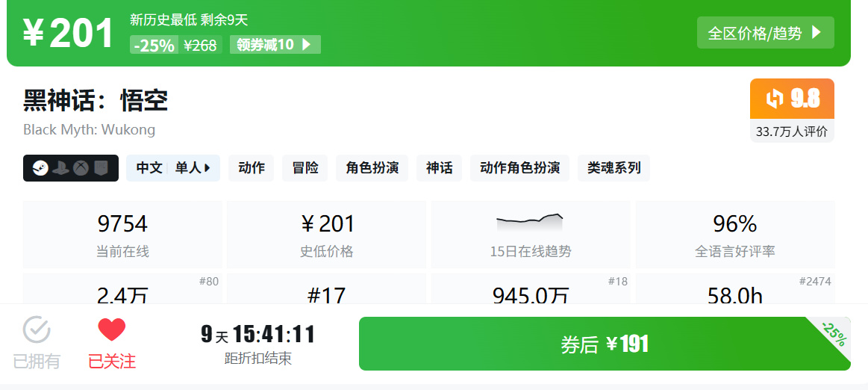Click the 15:41:11 countdown timer
The image size is (868, 390).
click(x=273, y=334)
